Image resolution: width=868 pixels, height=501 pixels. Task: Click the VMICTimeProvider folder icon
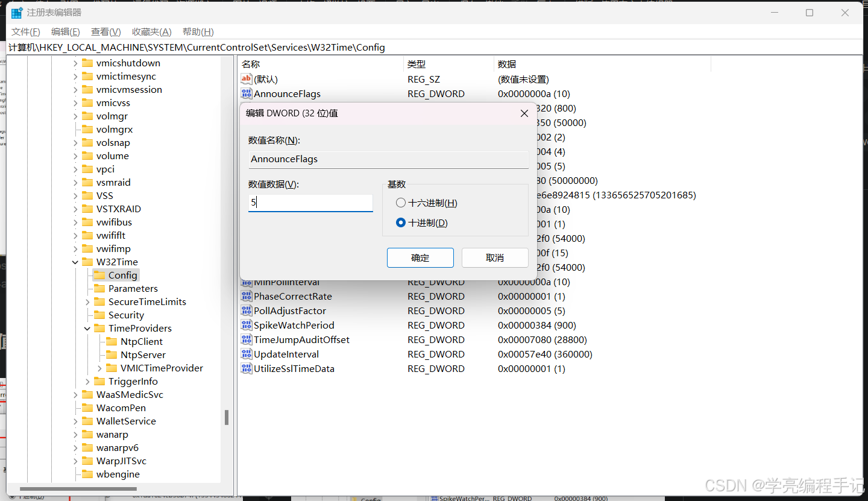[111, 368]
